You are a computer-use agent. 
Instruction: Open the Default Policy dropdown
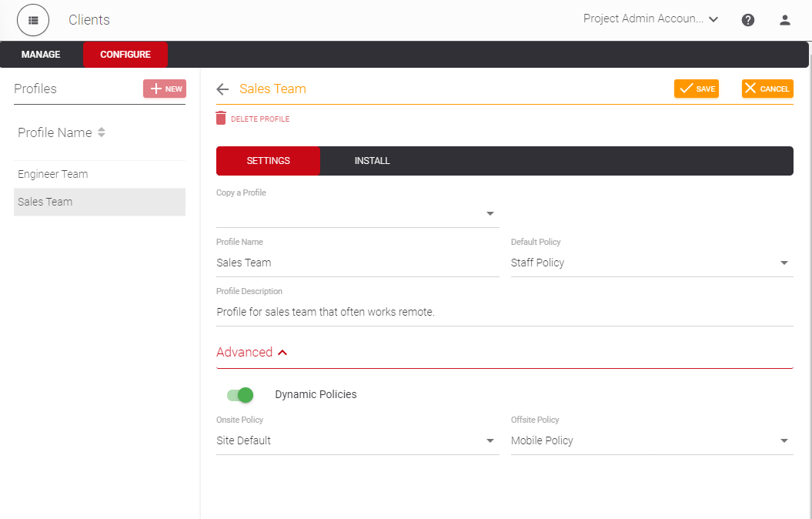[784, 263]
